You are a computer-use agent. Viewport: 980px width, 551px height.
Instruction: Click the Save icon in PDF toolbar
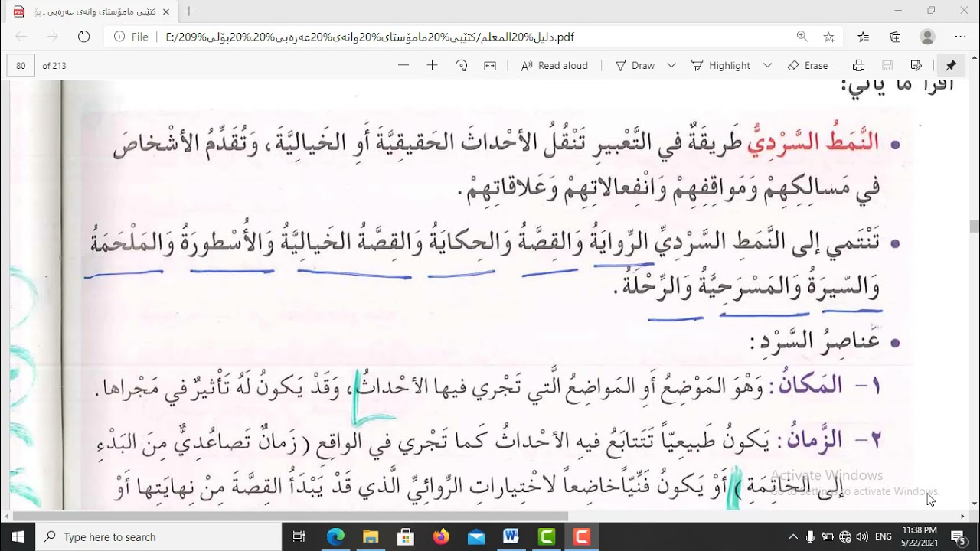[x=887, y=66]
